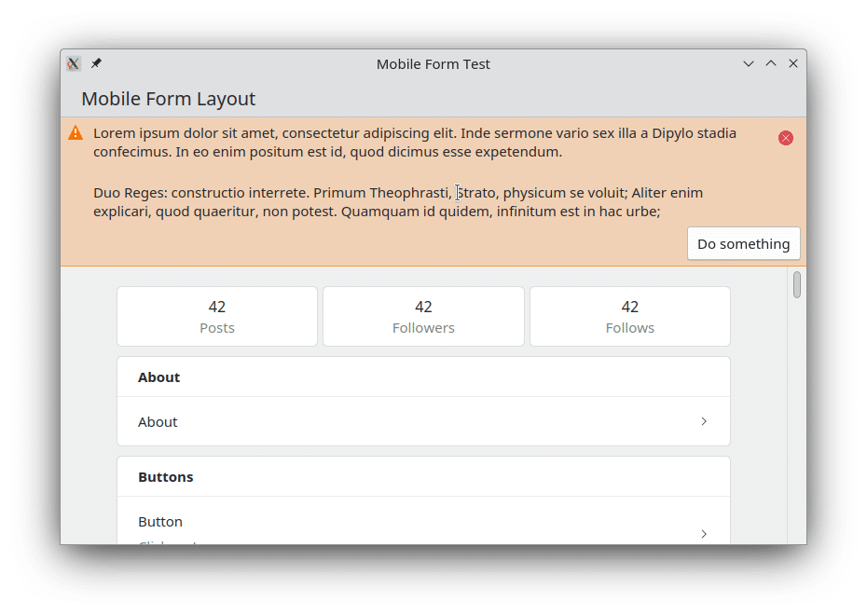Click the "Mobile Form Test" window title

pos(433,64)
